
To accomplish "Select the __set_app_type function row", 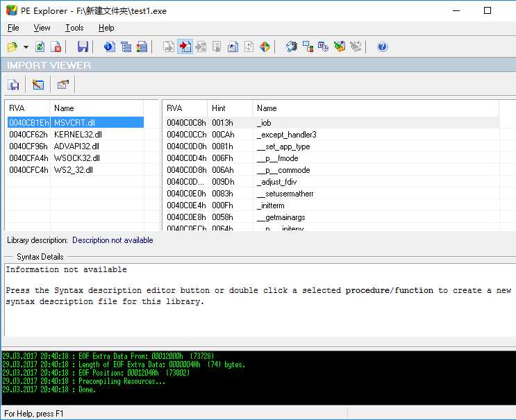I will (331, 146).
